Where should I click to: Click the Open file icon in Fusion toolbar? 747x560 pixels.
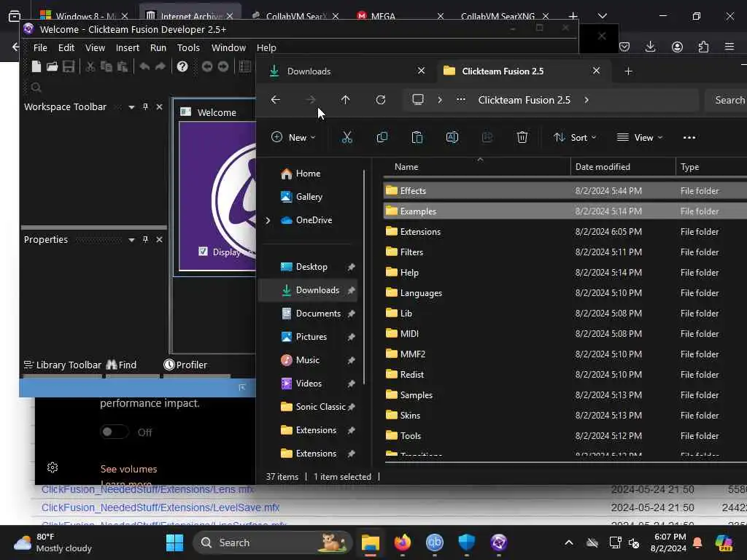click(52, 66)
